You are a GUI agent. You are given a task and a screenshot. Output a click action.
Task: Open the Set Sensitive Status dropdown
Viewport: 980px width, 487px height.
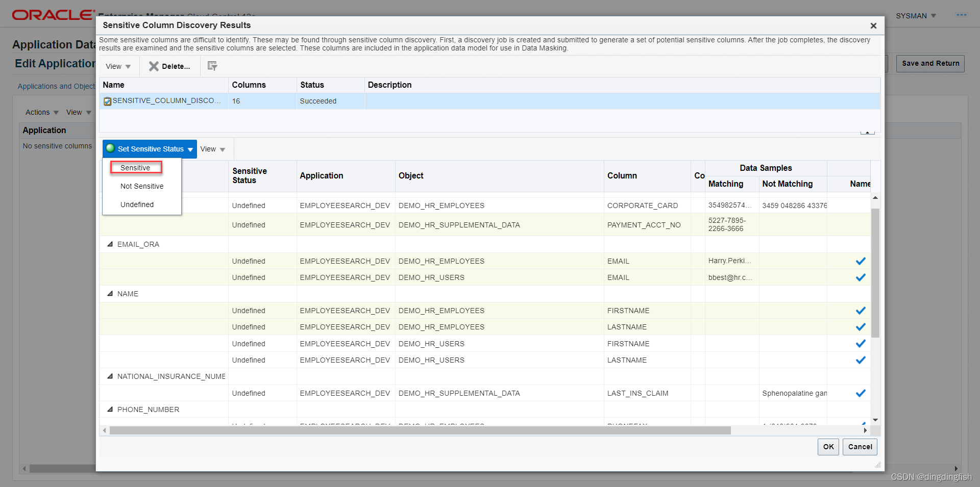tap(150, 149)
